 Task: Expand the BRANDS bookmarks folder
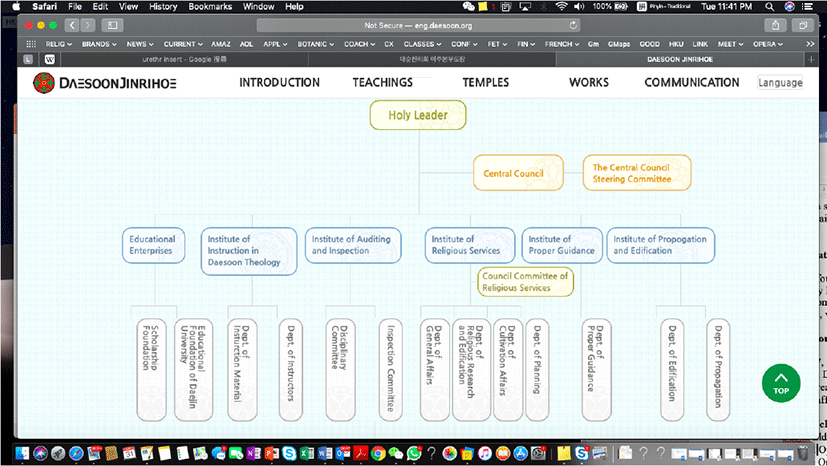99,44
